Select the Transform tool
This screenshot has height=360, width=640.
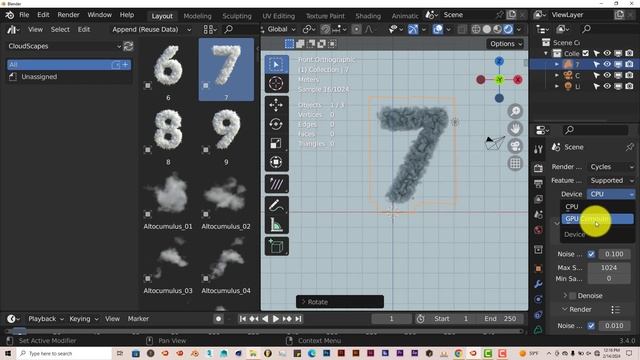click(x=276, y=162)
